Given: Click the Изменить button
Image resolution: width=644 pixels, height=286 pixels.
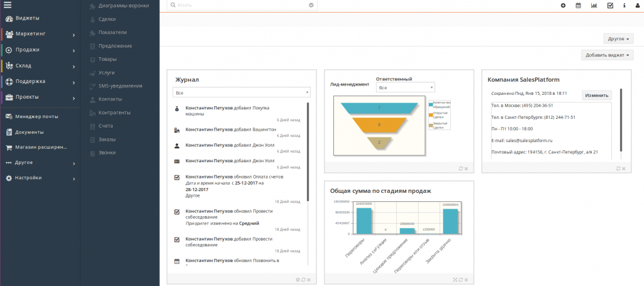Looking at the screenshot, I should pyautogui.click(x=597, y=95).
